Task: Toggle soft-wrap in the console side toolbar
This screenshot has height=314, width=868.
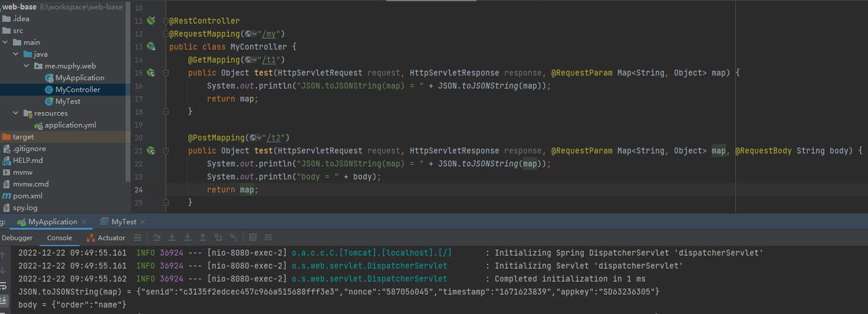Action: pyautogui.click(x=3, y=287)
